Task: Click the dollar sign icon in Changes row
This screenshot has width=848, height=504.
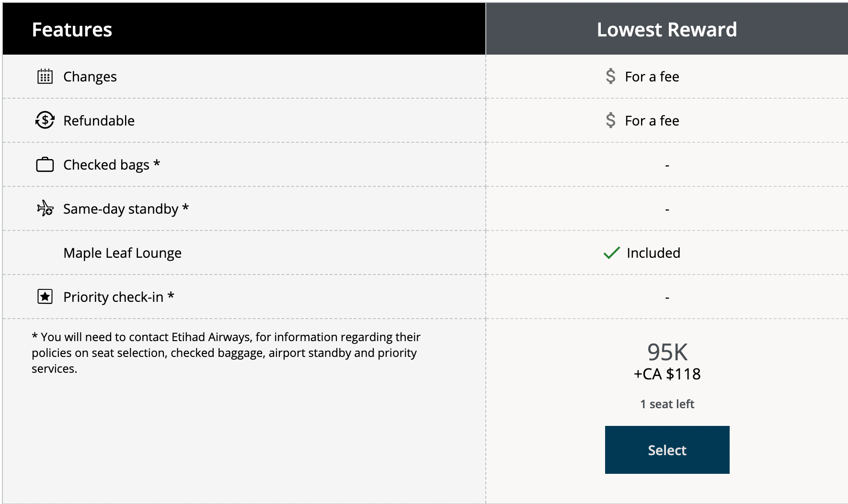Action: coord(610,76)
